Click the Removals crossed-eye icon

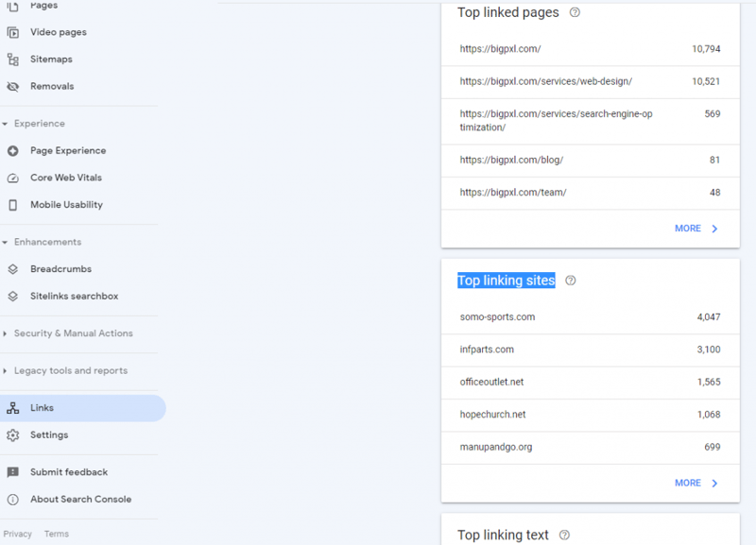point(12,86)
